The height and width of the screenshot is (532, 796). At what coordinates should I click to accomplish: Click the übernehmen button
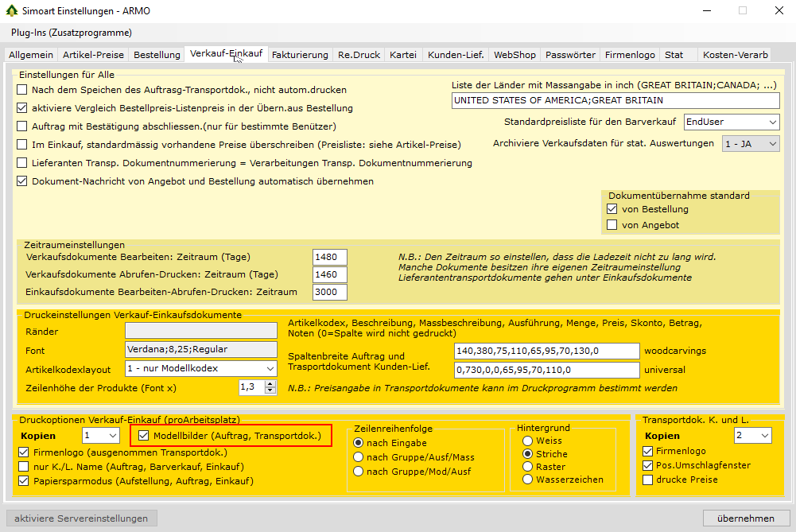pyautogui.click(x=745, y=518)
